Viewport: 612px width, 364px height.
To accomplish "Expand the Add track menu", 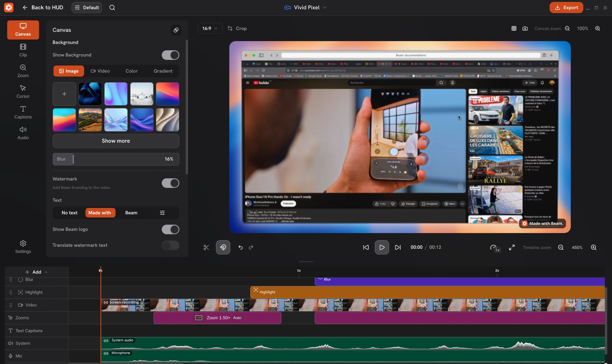I will (36, 272).
